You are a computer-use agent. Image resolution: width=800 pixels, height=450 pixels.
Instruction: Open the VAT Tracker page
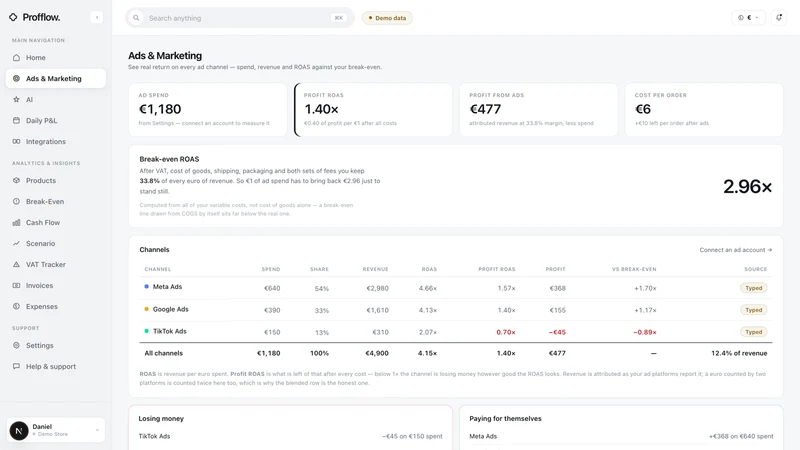coord(56,264)
